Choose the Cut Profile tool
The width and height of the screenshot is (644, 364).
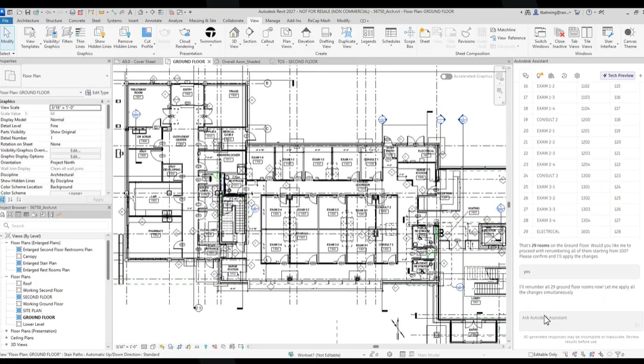147,38
